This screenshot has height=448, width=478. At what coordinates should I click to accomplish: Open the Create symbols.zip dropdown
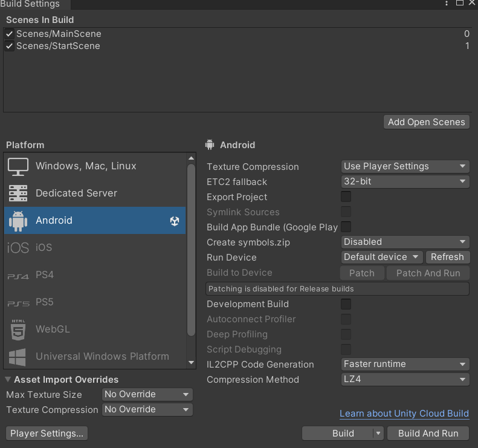[x=405, y=242]
